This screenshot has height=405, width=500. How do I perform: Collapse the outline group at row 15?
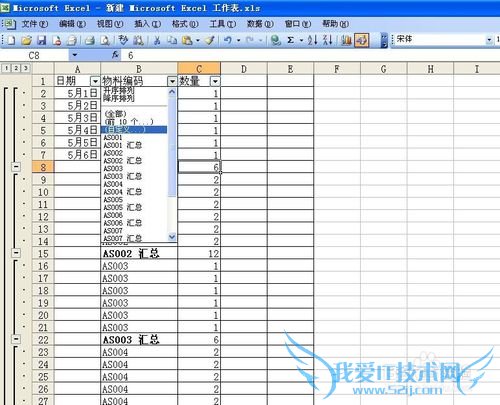click(x=16, y=253)
